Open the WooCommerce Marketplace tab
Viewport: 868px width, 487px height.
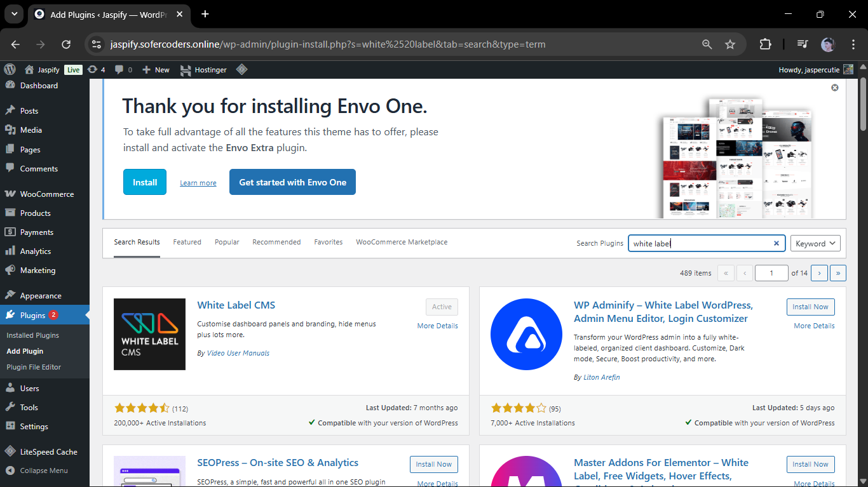[x=402, y=242]
